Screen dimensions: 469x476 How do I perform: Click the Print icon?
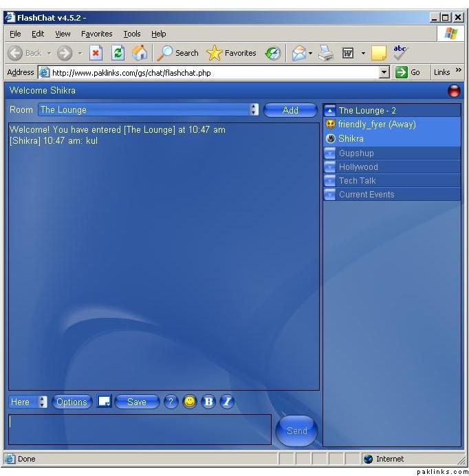coord(326,53)
